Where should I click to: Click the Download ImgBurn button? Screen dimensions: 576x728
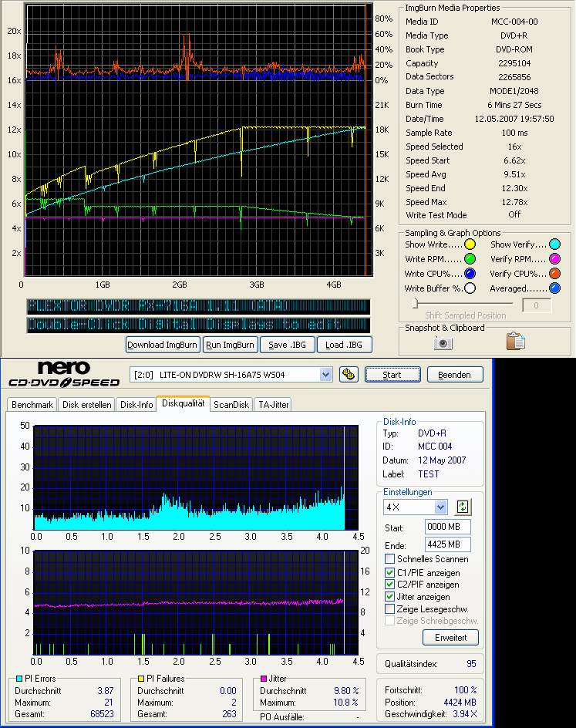(163, 345)
